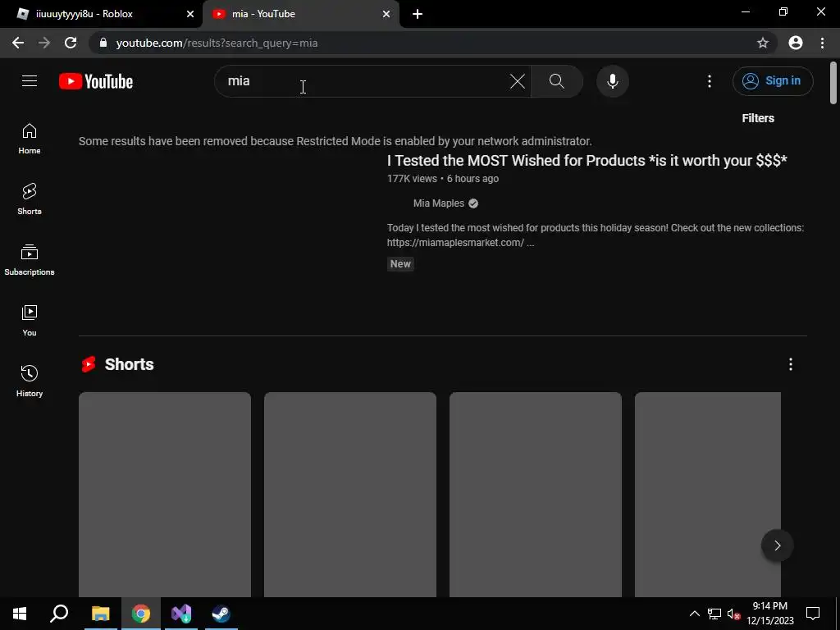This screenshot has height=630, width=840.
Task: Click the New badge on the video
Action: point(400,263)
